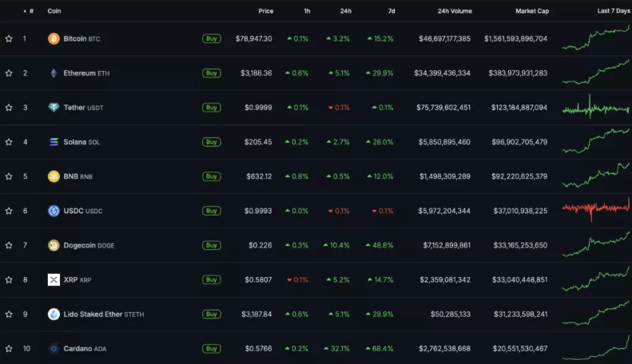
Task: Click Tether 24h volume $75,739,602,451
Action: coord(443,108)
